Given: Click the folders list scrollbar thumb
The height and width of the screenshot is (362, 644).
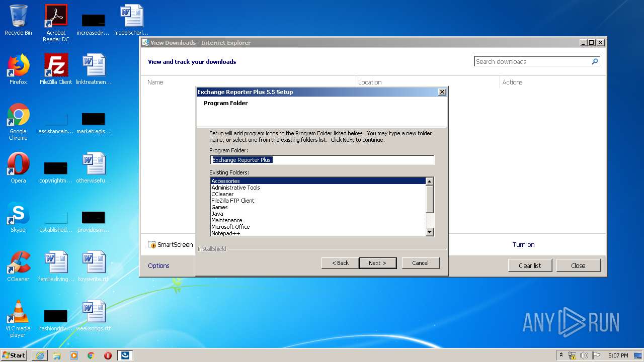Looking at the screenshot, I should [x=430, y=199].
